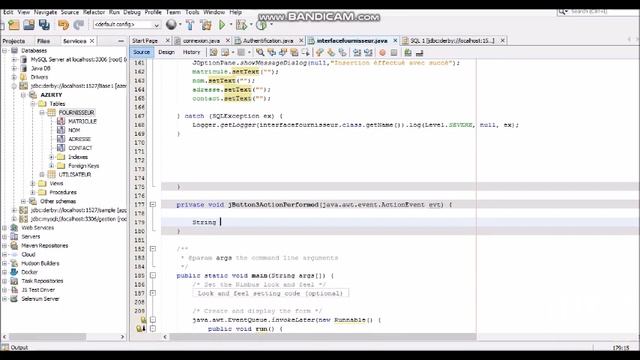Click the Services panel horizontal scrollbar

pos(48,337)
